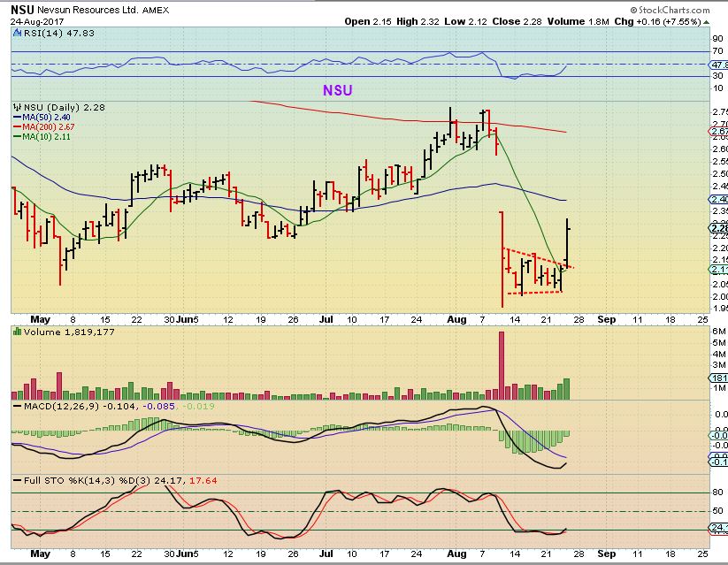Click the 'Volume 1.8M' header value
Image resolution: width=728 pixels, height=565 pixels.
coord(578,21)
